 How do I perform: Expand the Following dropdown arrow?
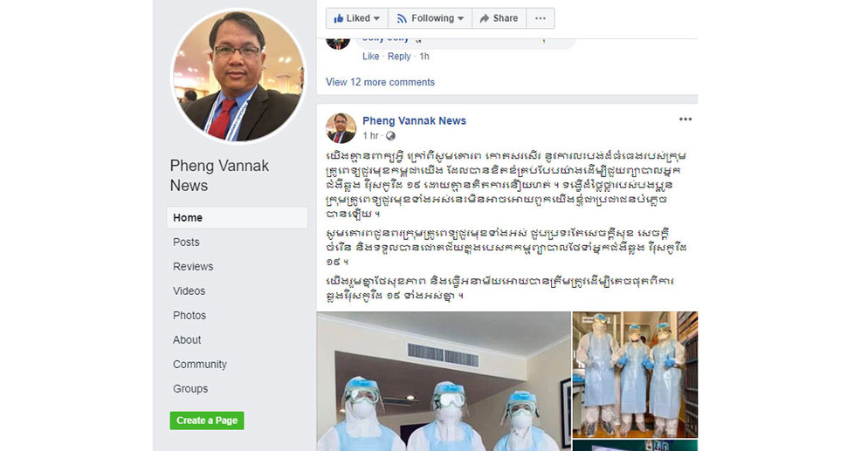pos(460,19)
